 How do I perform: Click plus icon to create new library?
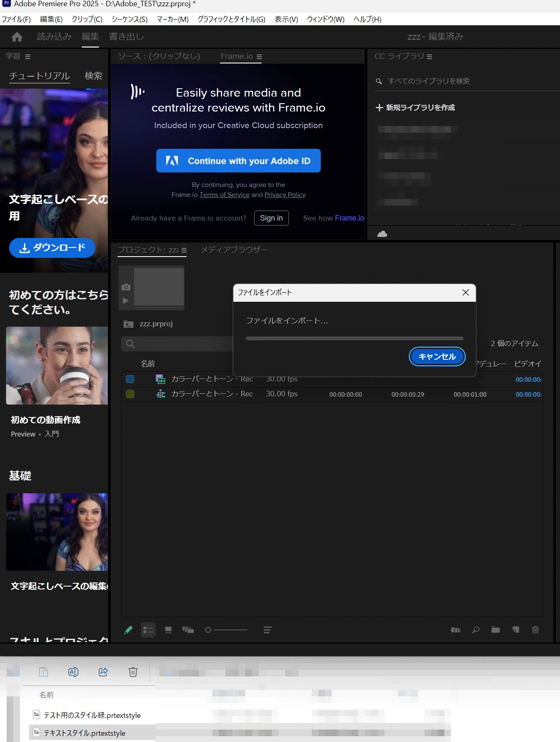[379, 108]
